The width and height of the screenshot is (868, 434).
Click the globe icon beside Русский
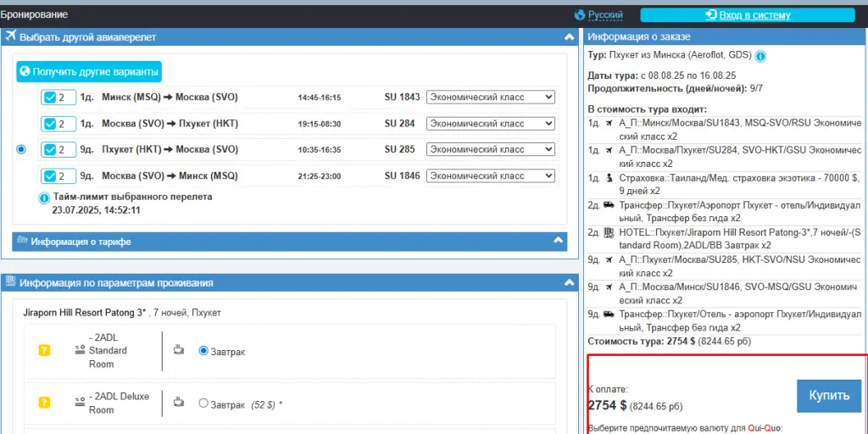point(580,15)
